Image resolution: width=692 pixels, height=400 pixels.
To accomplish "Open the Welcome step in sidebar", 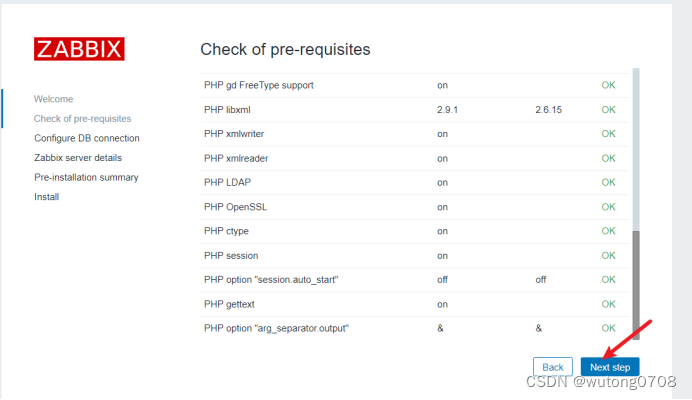I will pos(53,99).
